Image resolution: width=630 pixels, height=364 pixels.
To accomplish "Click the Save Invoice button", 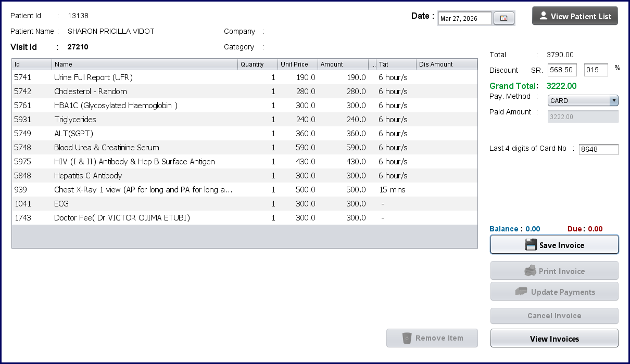I will (554, 245).
